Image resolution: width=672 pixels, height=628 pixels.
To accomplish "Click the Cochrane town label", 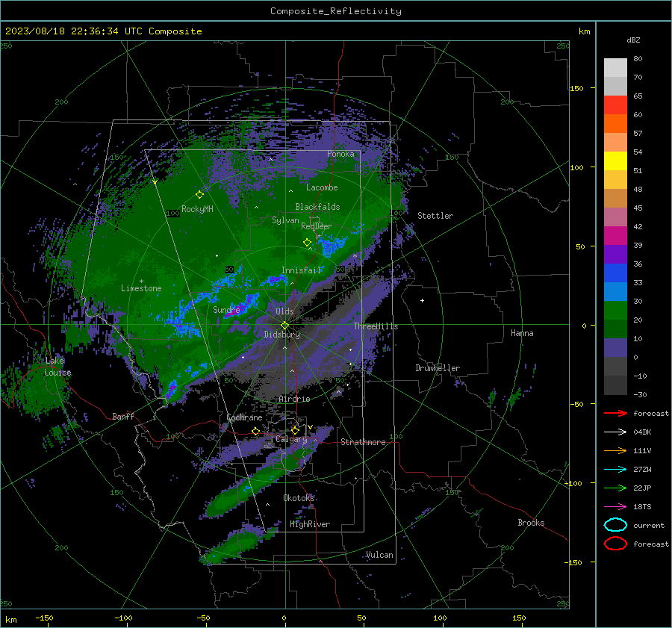I will click(244, 417).
